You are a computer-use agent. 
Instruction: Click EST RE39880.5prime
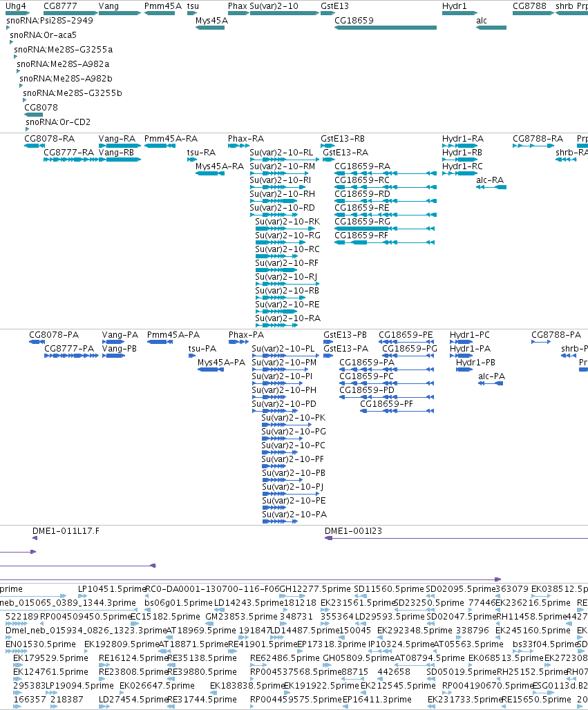click(202, 672)
